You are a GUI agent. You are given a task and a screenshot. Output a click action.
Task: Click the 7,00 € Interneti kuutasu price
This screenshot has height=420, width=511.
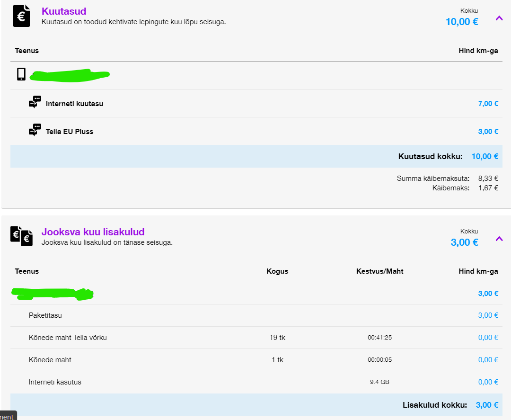coord(488,104)
